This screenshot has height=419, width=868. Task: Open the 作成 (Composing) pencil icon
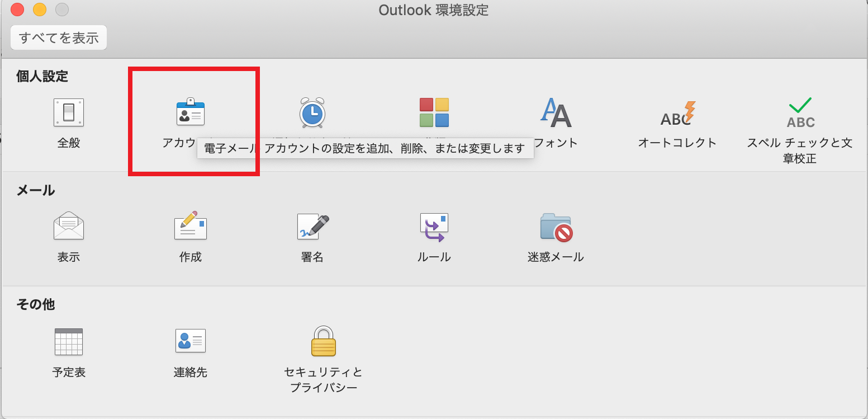pos(190,227)
